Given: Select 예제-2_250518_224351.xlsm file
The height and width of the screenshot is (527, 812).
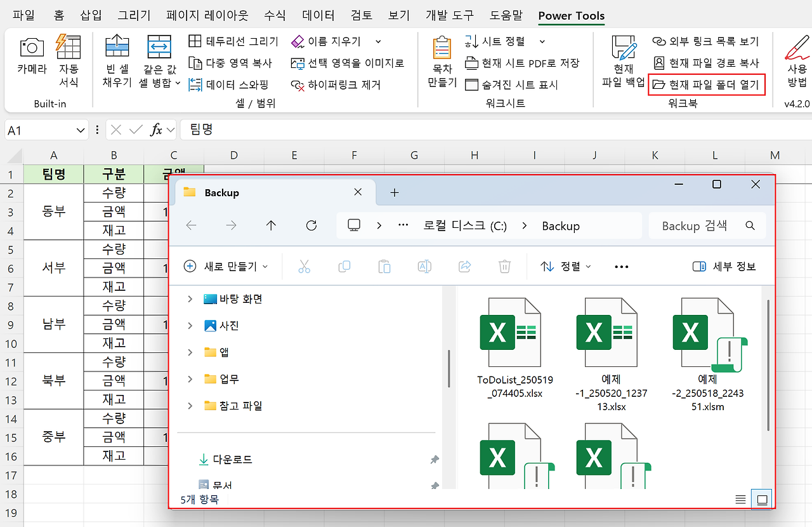Looking at the screenshot, I should tap(707, 355).
